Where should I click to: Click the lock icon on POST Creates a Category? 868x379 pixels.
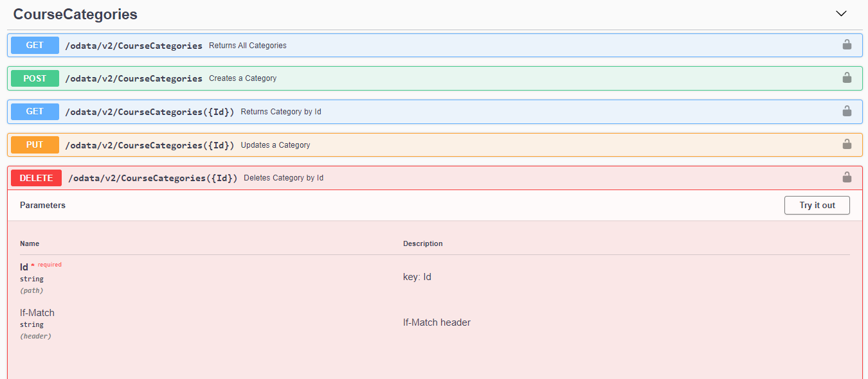847,78
